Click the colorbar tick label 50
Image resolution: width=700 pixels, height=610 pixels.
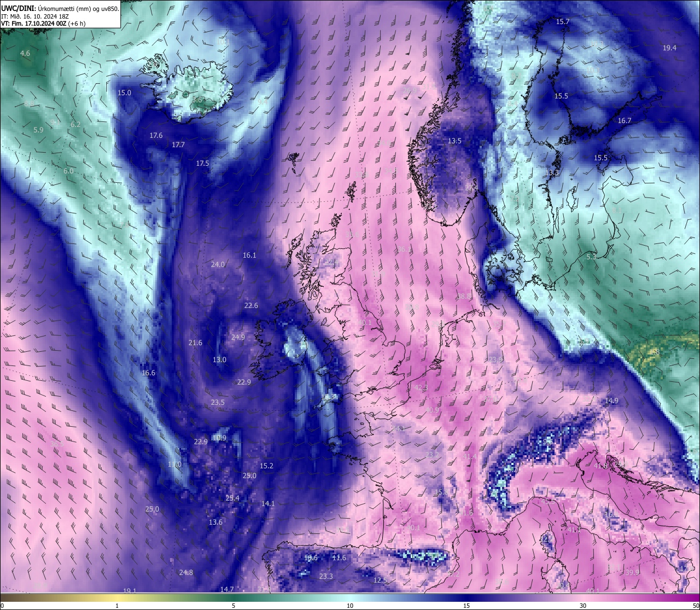(696, 606)
